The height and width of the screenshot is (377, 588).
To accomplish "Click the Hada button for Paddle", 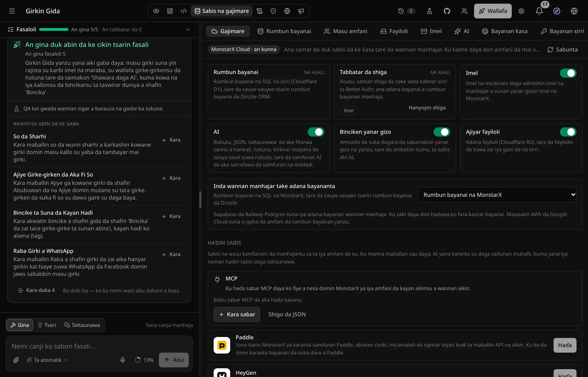I will click(x=565, y=345).
